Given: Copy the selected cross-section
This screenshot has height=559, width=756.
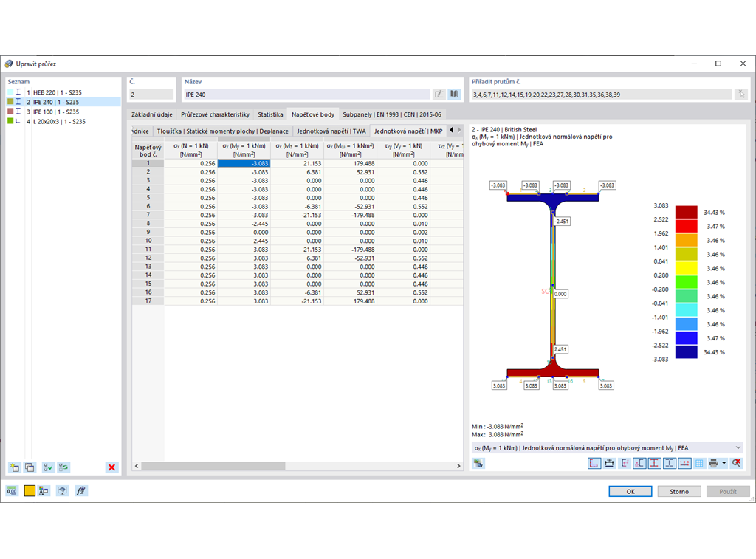Looking at the screenshot, I should (30, 467).
